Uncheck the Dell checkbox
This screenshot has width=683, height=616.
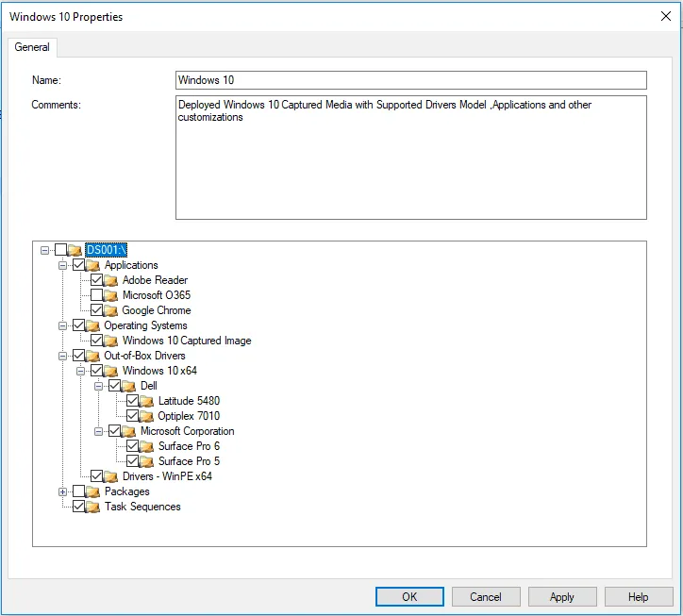[114, 386]
